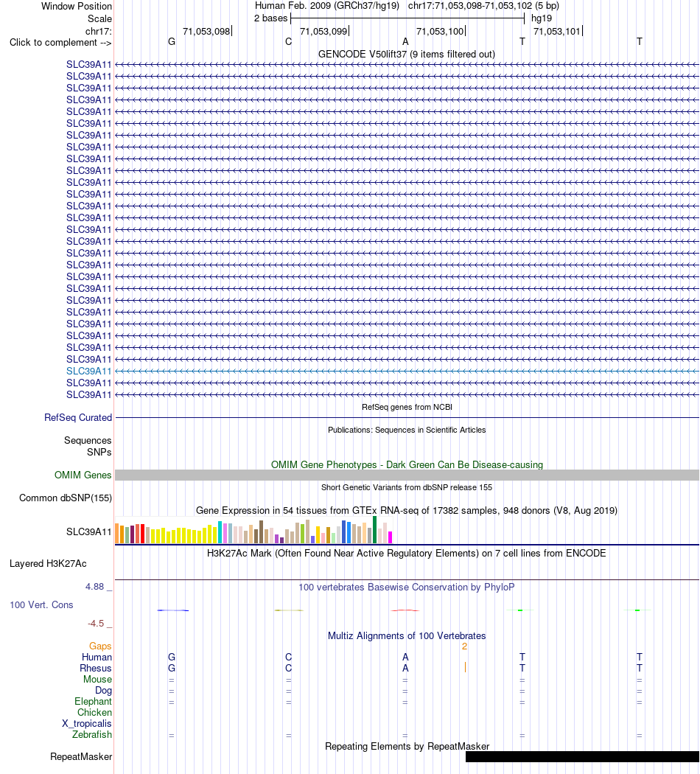Click the -4.5 PhyloP minimum value

pos(96,624)
